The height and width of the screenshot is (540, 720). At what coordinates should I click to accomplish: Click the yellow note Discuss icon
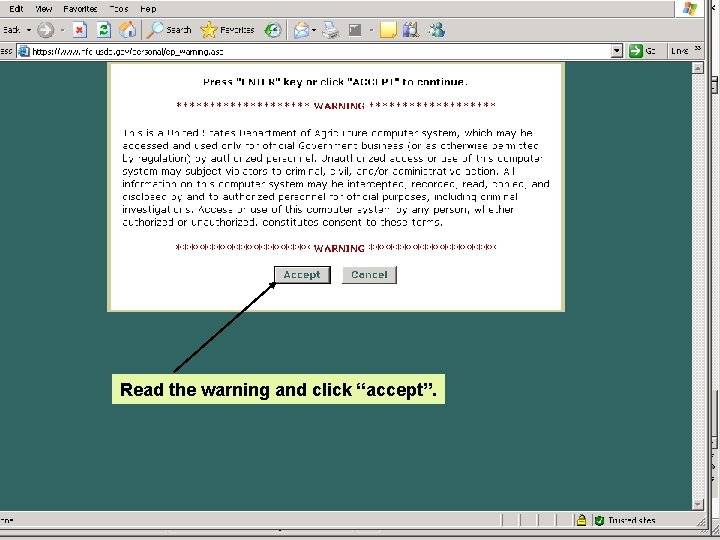pos(388,30)
